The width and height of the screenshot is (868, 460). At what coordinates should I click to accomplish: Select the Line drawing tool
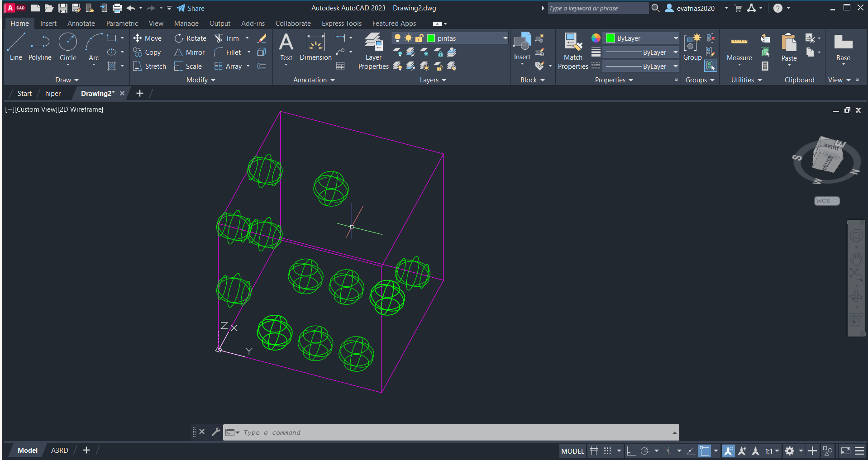[16, 46]
